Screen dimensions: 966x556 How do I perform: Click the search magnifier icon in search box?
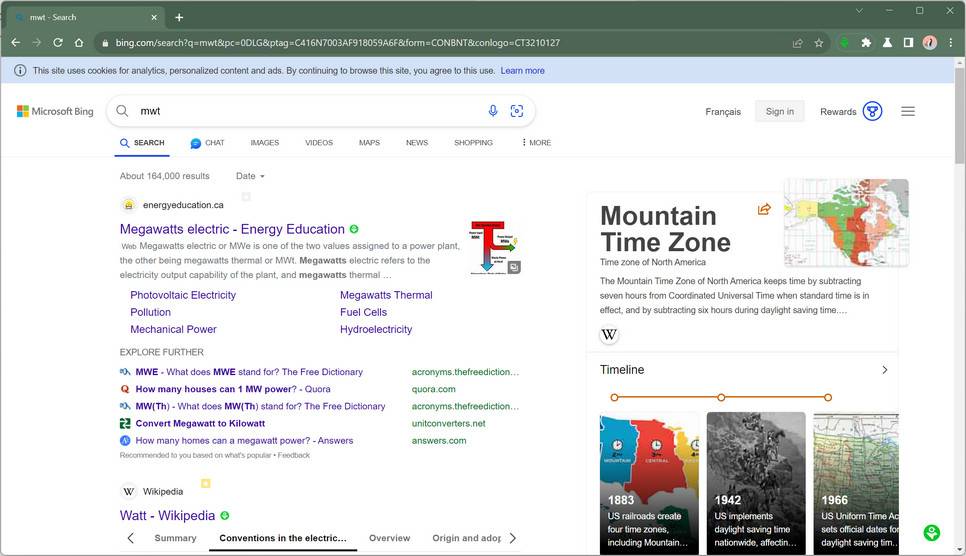123,111
